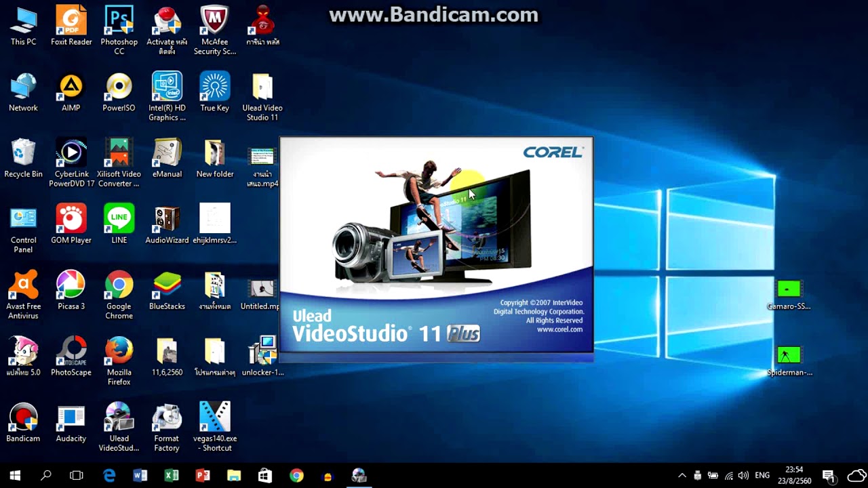
Task: Open the Windows Start menu
Action: [x=15, y=476]
